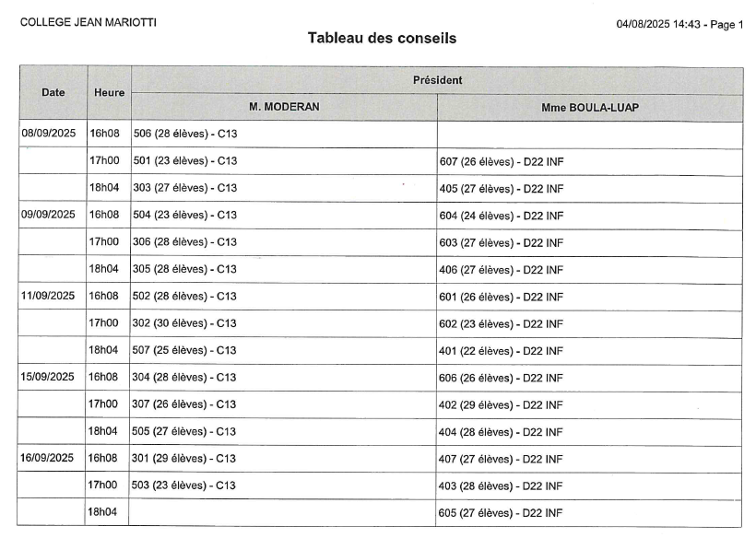Screen dimensions: 756x538
Task: Click the 16/09/2025 date cell
Action: (x=49, y=458)
